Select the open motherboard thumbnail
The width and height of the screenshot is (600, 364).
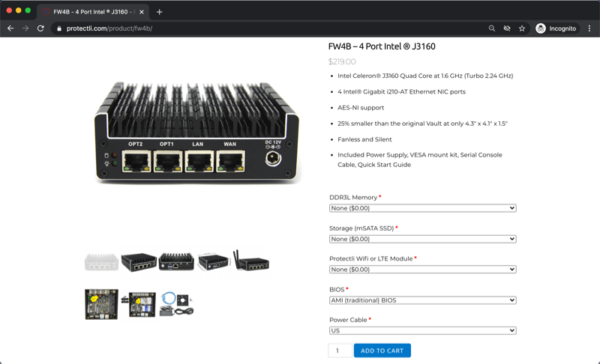[x=101, y=304]
